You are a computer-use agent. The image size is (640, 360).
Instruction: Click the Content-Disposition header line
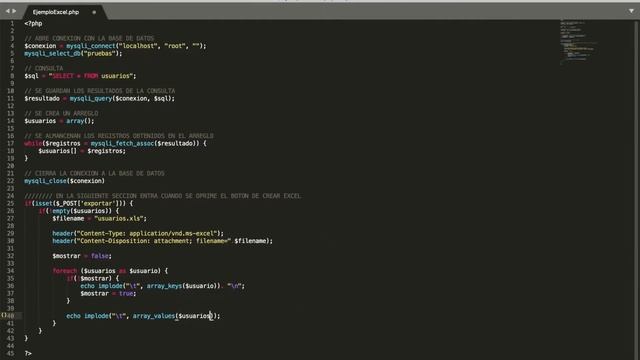tap(162, 241)
